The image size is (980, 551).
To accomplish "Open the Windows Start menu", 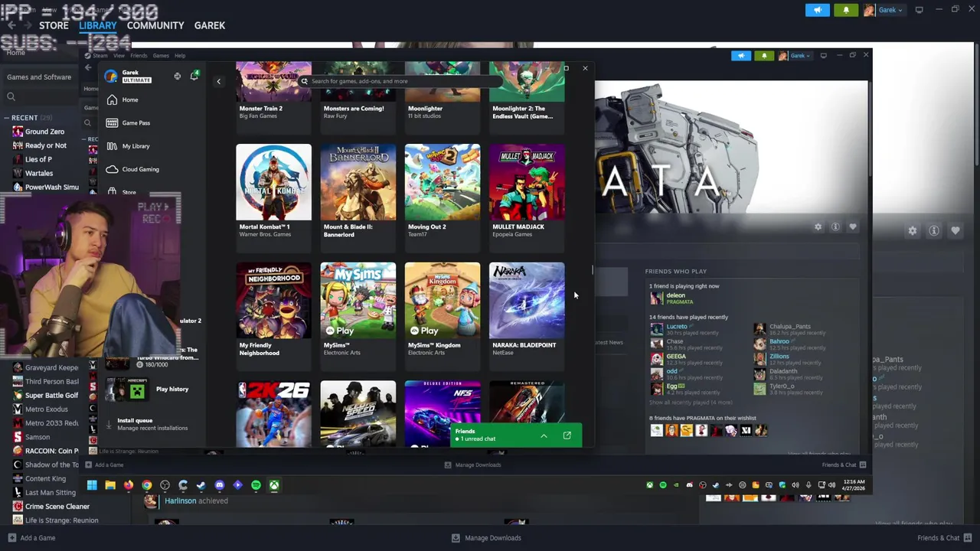I will click(x=92, y=485).
